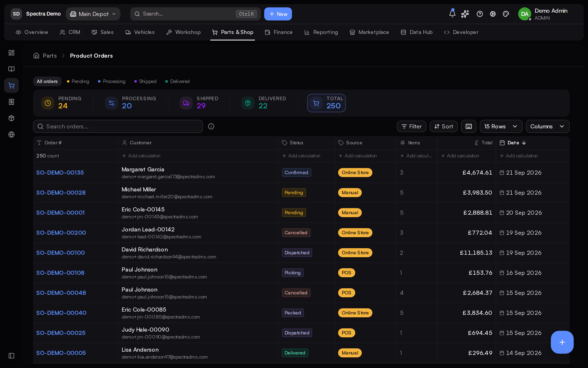Filter by Shipped orders tab
Screen dimensions: 588x368
click(145, 81)
